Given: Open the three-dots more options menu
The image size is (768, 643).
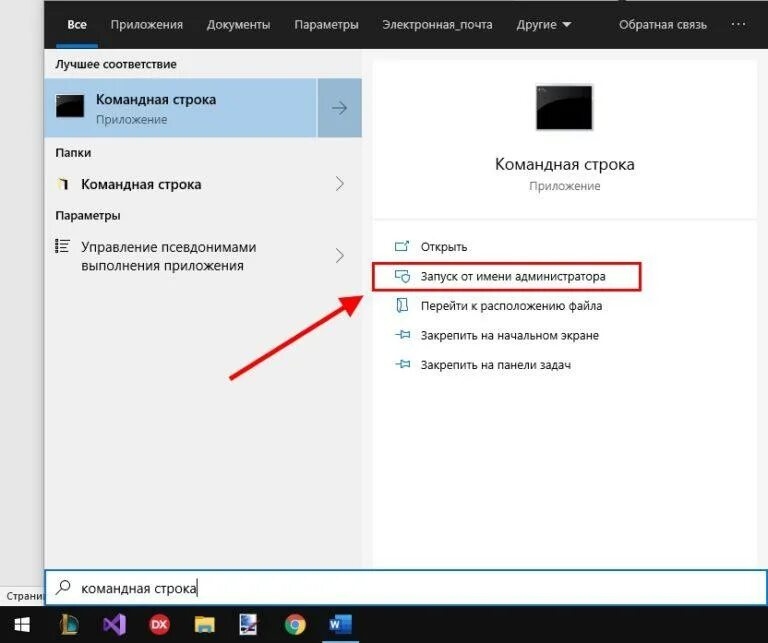Looking at the screenshot, I should tap(738, 24).
